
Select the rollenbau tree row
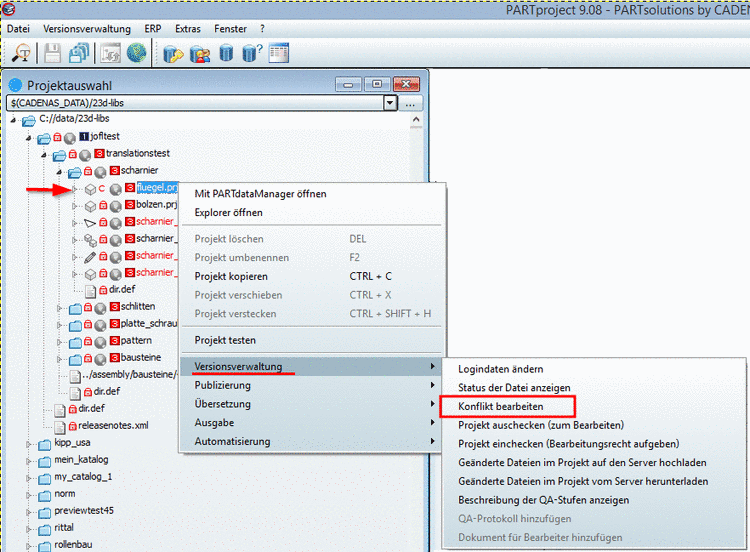73,545
